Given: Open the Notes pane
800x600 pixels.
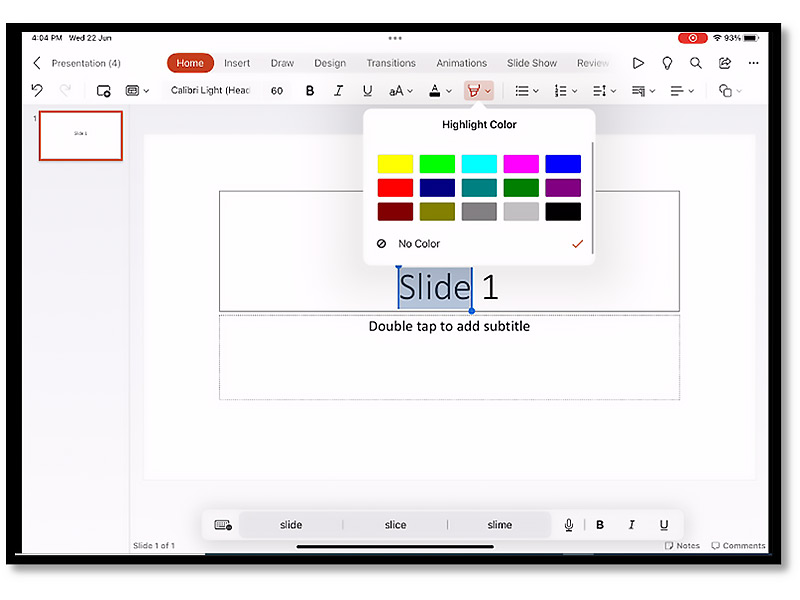Looking at the screenshot, I should [682, 546].
